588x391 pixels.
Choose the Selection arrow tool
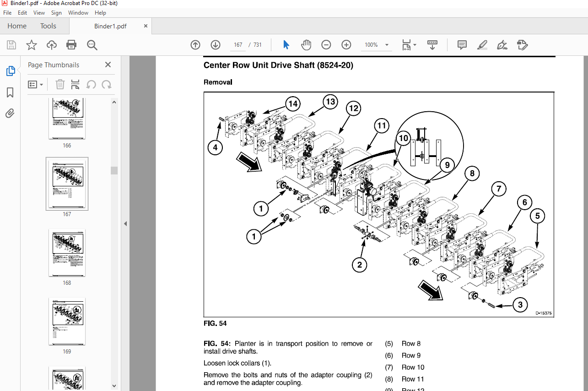coord(286,45)
